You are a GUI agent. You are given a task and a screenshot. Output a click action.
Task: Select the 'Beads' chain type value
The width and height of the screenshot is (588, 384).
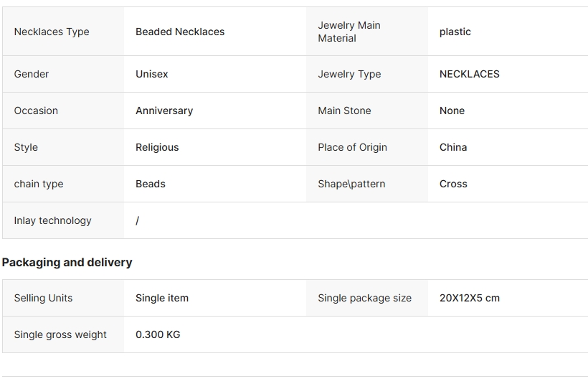[x=151, y=184]
